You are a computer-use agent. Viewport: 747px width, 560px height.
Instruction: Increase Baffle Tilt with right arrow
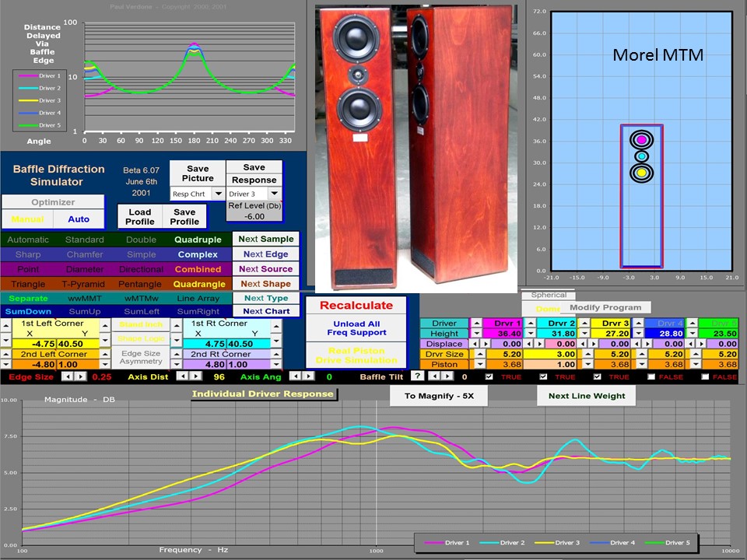pos(447,376)
